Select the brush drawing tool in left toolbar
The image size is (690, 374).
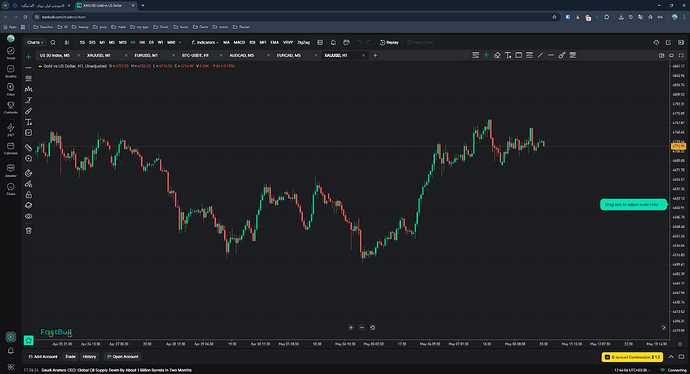(29, 111)
